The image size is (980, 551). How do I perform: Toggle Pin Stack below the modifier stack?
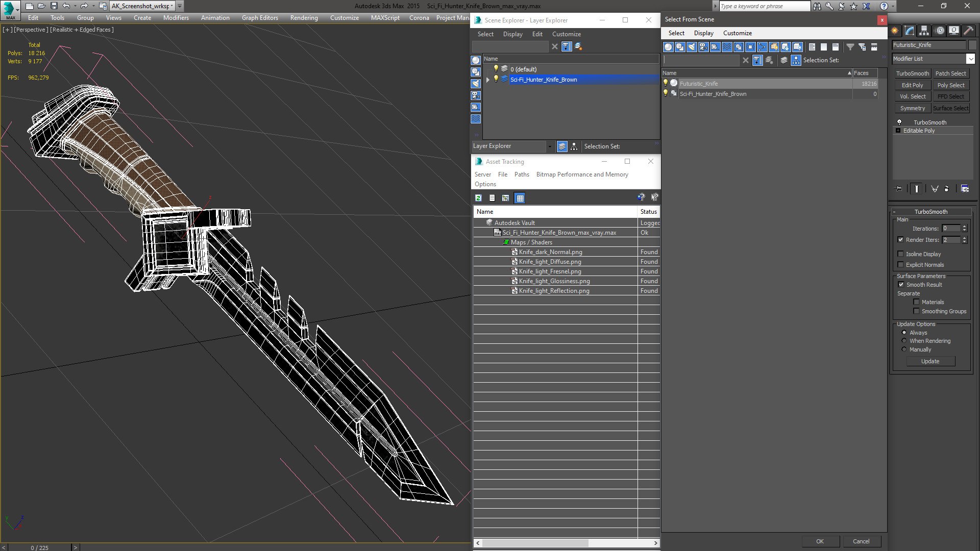899,189
